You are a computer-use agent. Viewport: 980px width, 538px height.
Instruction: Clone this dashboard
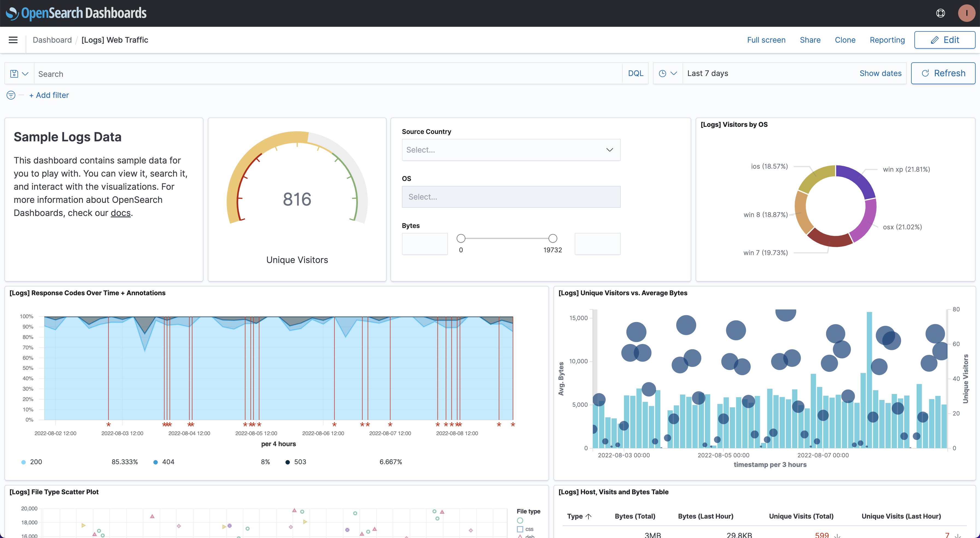pyautogui.click(x=845, y=40)
